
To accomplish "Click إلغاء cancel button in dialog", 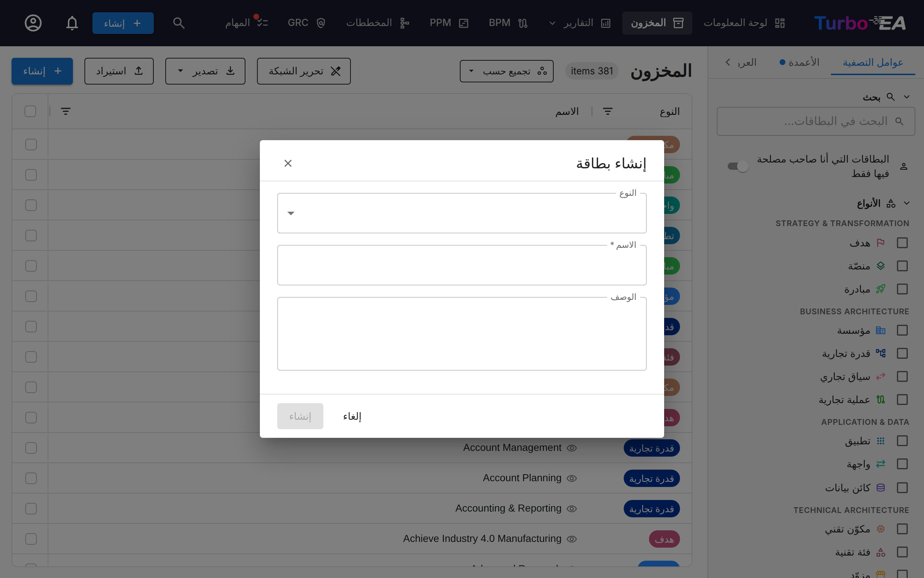I will (x=352, y=416).
